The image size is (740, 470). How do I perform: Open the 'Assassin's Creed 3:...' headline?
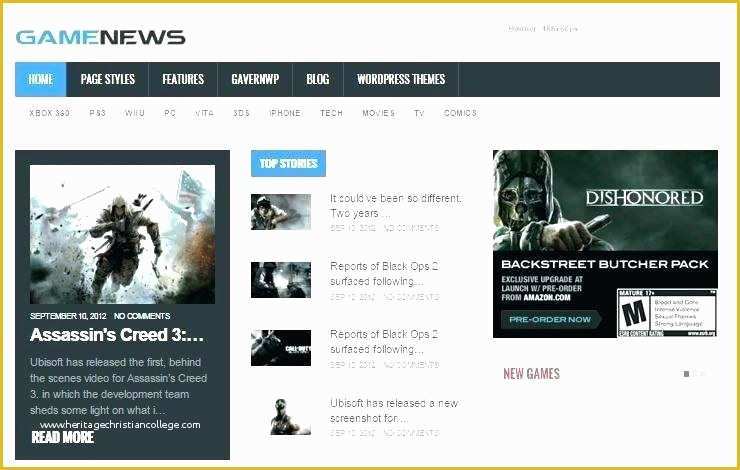coord(117,335)
